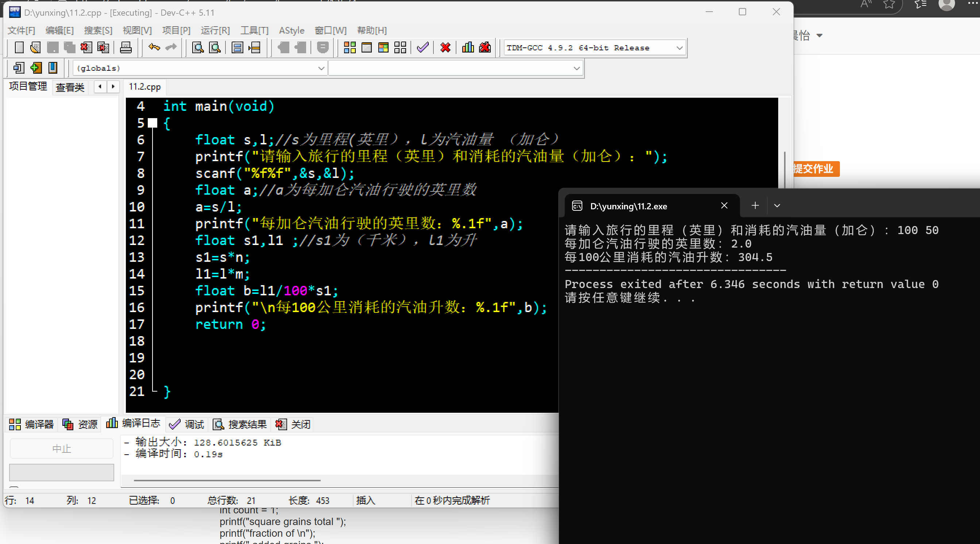
Task: Toggle the code fold marker at line 5
Action: tap(153, 123)
